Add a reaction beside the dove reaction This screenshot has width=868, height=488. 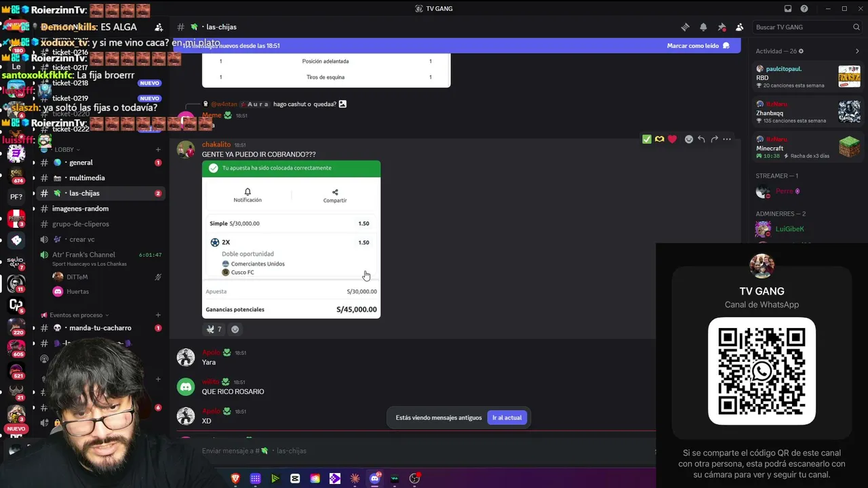point(235,329)
